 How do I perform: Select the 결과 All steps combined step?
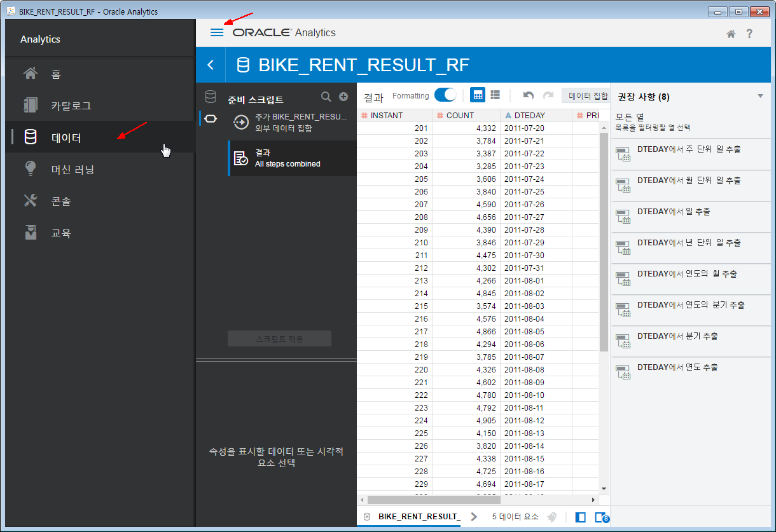[292, 158]
